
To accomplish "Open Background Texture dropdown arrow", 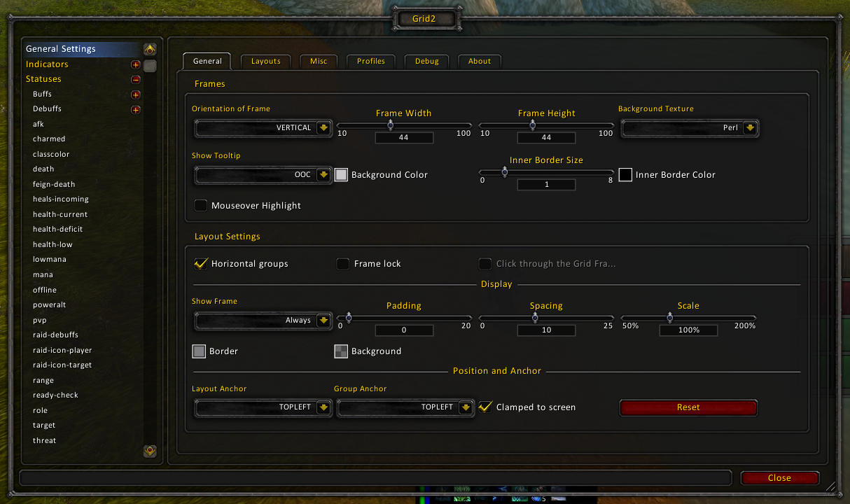I will (x=749, y=128).
